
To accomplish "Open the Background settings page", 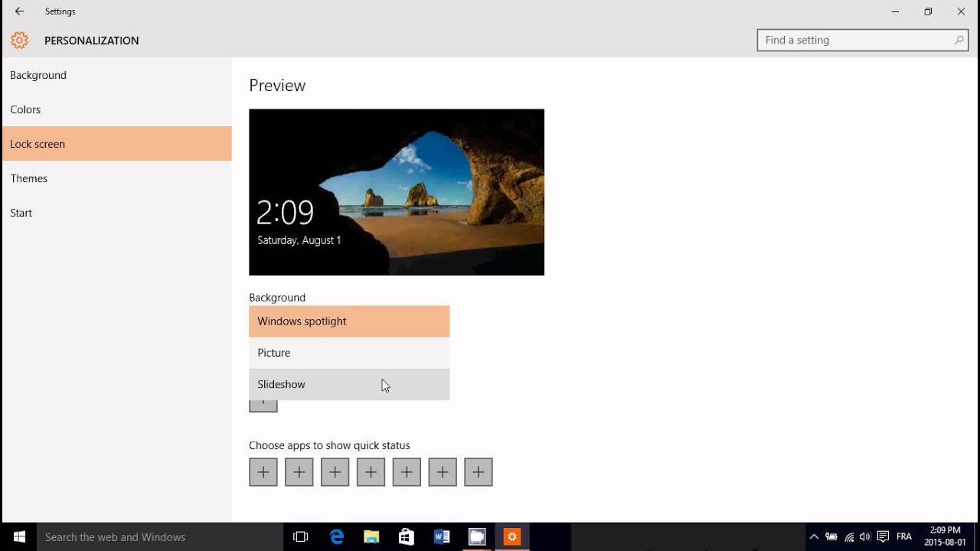I will (x=116, y=75).
